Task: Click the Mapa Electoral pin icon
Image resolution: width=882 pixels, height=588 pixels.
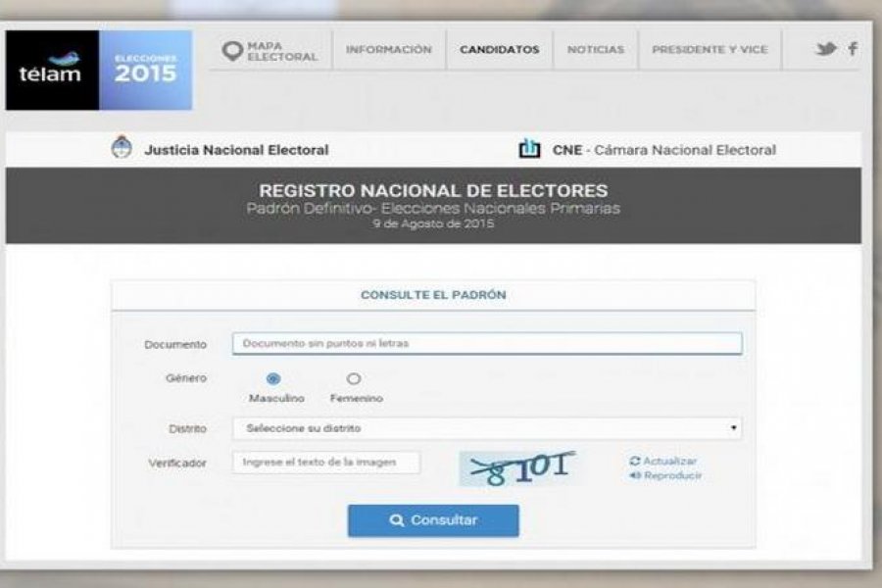Action: 231,51
